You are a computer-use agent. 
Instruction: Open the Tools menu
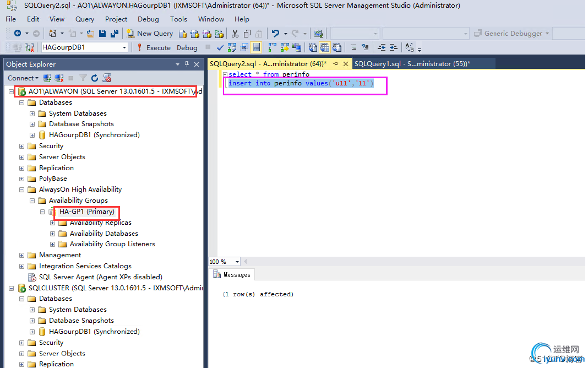click(178, 19)
